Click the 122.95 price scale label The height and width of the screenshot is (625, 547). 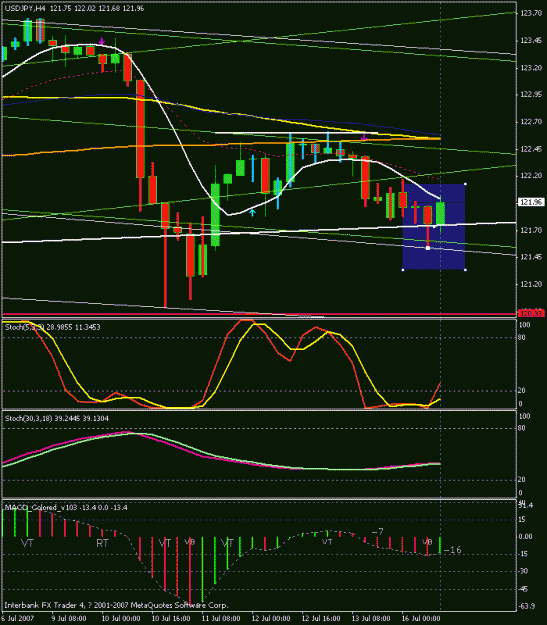(x=531, y=94)
